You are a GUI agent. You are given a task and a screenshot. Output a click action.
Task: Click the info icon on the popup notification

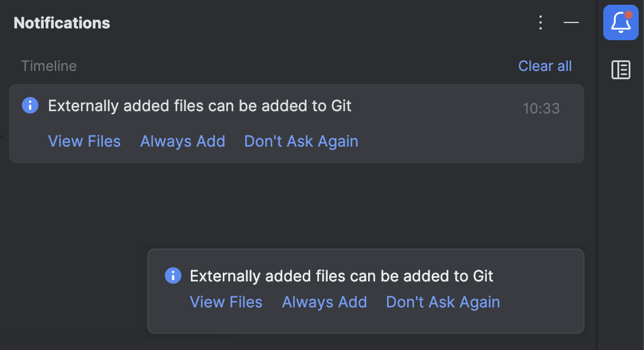click(173, 276)
